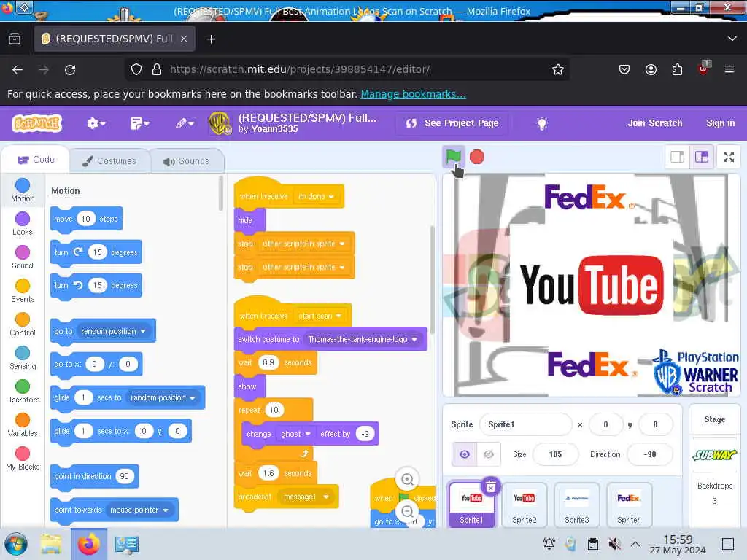Select the Sensing block category
The height and width of the screenshot is (560, 747).
pos(23,357)
